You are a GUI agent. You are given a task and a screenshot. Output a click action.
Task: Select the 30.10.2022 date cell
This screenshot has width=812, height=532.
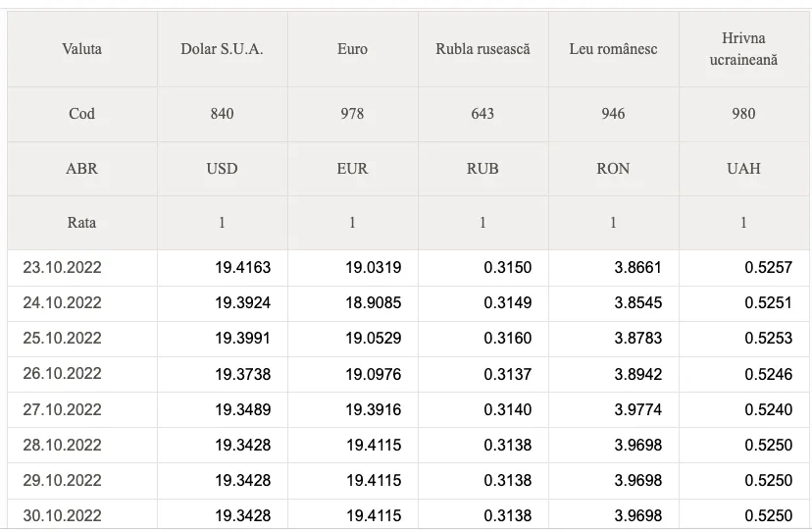coord(62,515)
